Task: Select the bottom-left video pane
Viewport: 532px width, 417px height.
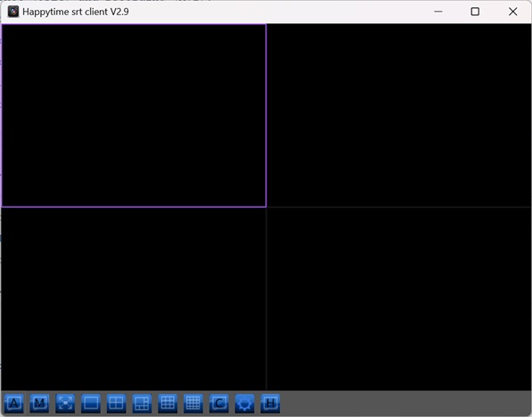Action: pyautogui.click(x=134, y=298)
